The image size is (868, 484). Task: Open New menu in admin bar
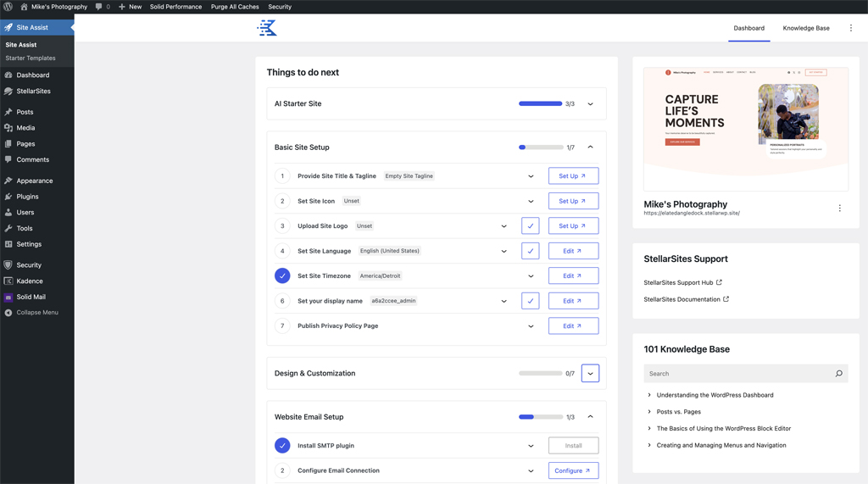(x=130, y=7)
